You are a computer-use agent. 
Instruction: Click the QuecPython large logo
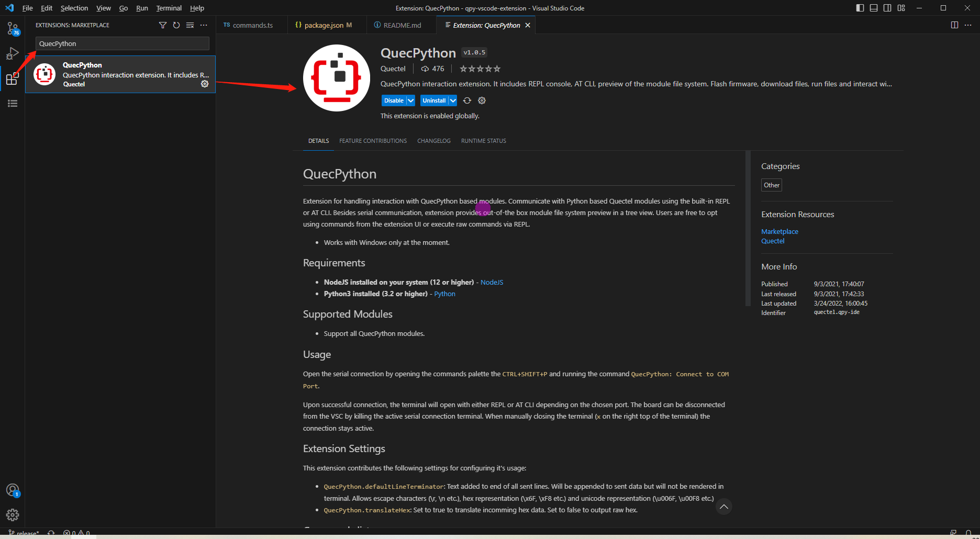[x=337, y=78]
